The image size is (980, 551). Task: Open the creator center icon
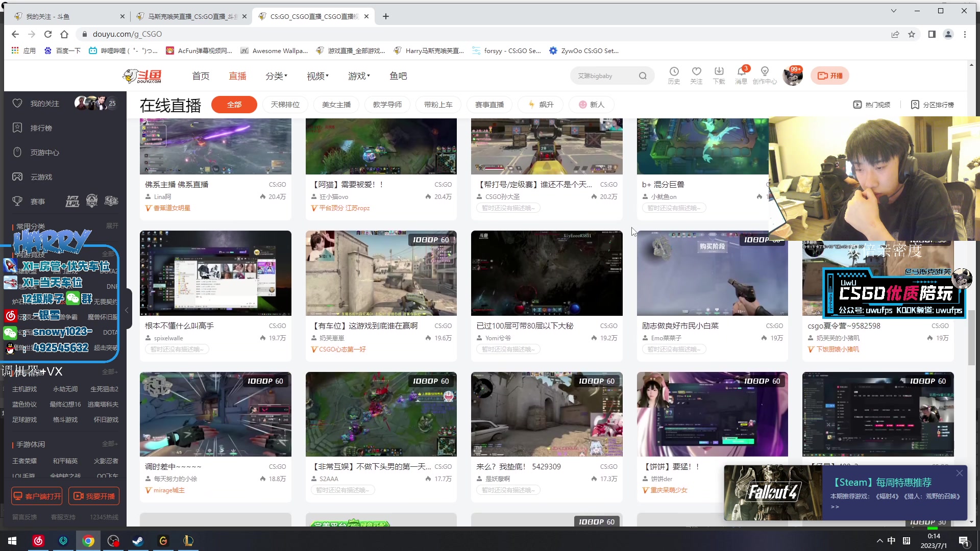point(765,75)
